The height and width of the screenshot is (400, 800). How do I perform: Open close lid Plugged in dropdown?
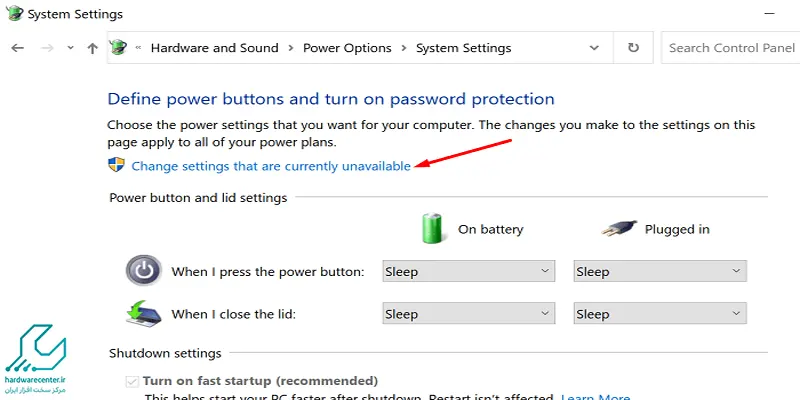tap(660, 314)
